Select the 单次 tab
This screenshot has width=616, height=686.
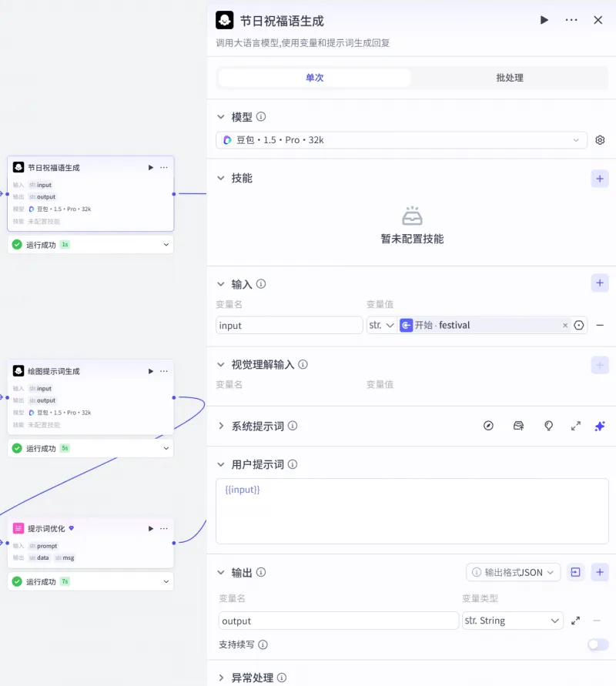314,78
